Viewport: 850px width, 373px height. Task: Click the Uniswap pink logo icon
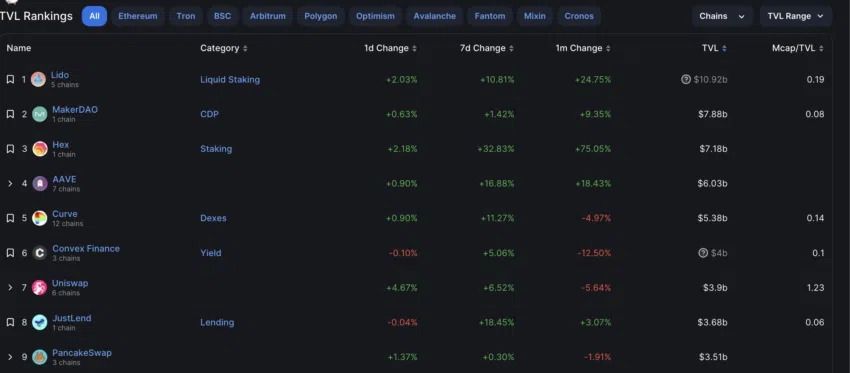coord(40,287)
